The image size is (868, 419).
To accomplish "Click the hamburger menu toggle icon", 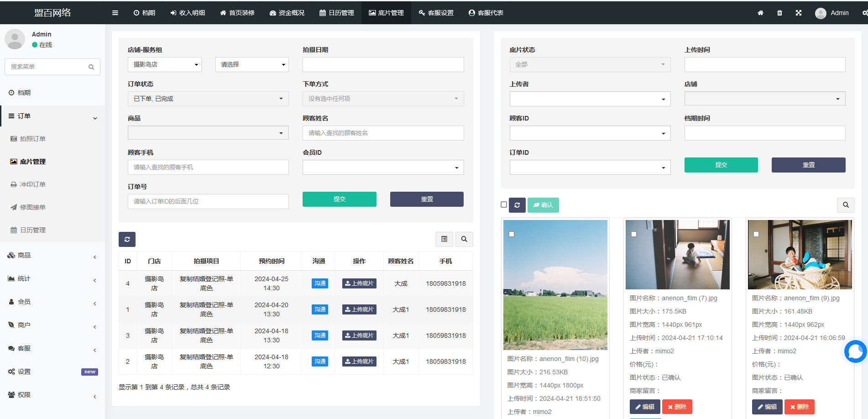I will tap(115, 13).
